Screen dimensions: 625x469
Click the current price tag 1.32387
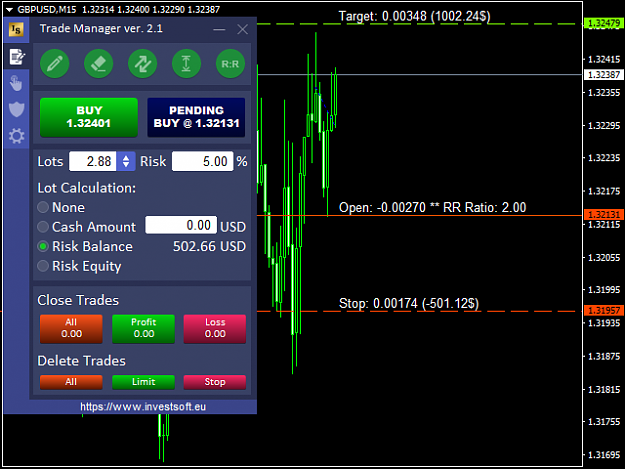point(604,75)
